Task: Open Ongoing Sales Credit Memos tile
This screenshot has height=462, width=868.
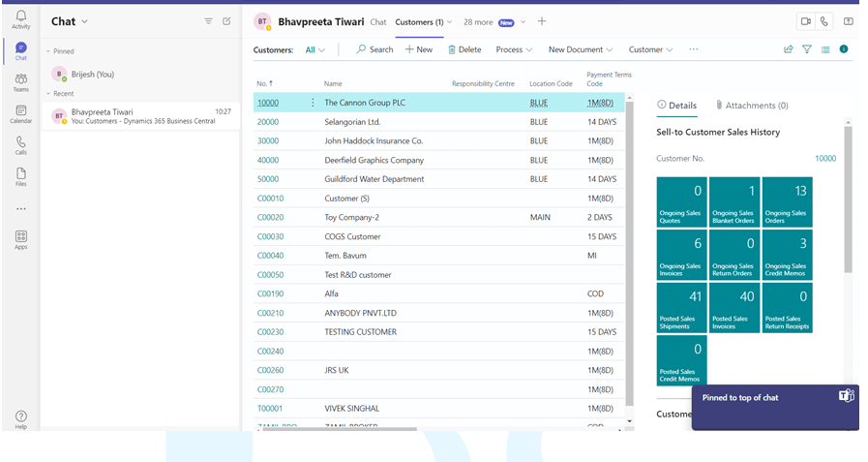Action: tap(787, 255)
